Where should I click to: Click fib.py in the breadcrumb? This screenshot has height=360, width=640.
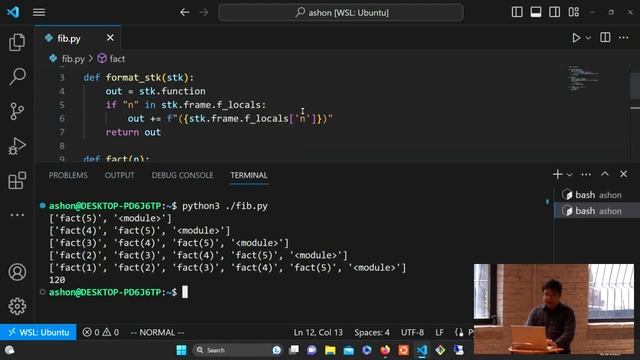tap(73, 59)
